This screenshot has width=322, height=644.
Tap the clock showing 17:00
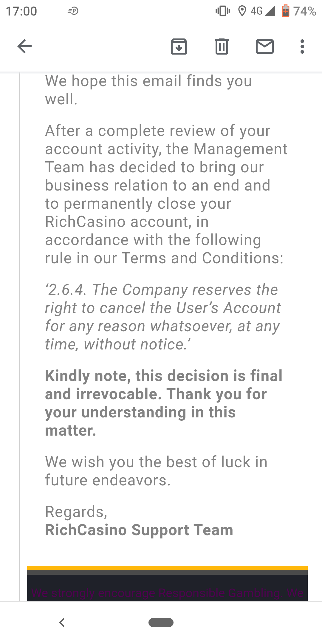click(x=21, y=11)
